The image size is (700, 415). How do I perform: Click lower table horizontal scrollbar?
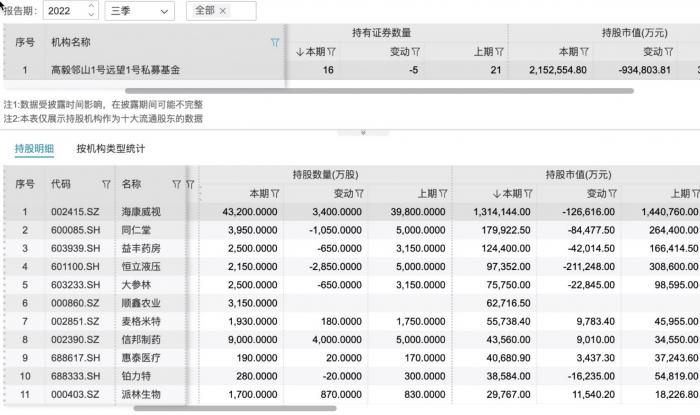235,408
